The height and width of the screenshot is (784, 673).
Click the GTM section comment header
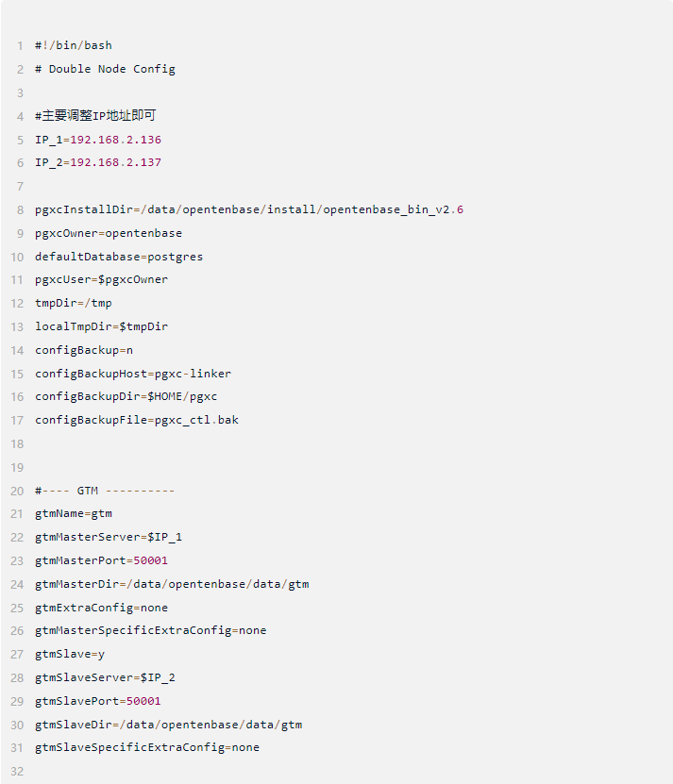click(105, 491)
